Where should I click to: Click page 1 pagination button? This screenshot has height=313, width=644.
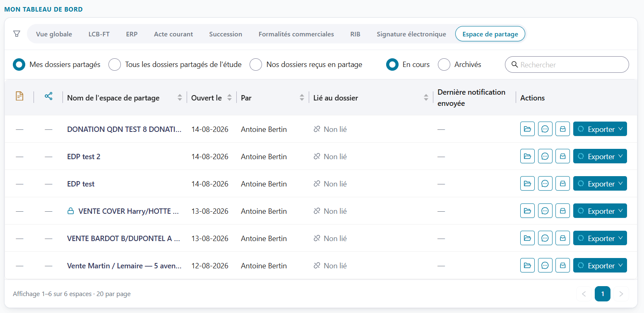coord(603,294)
